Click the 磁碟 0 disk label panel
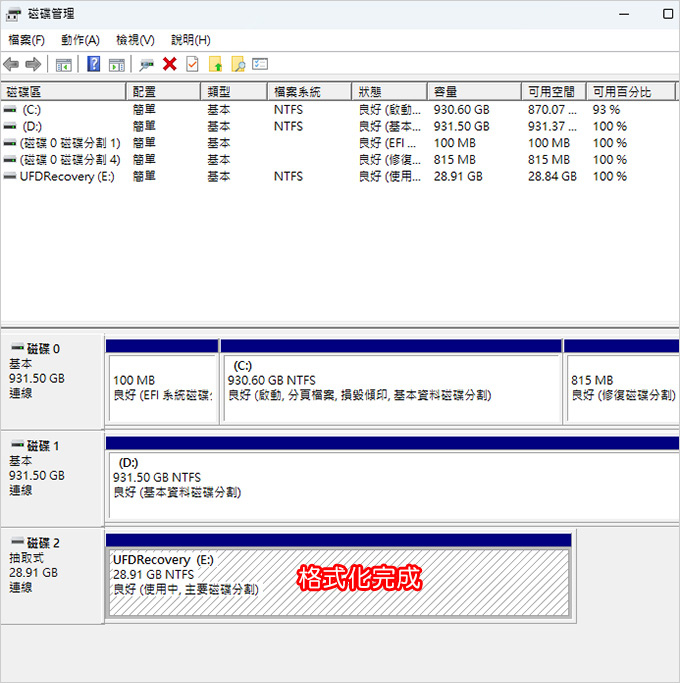Viewport: 680px width, 683px height. pyautogui.click(x=52, y=381)
